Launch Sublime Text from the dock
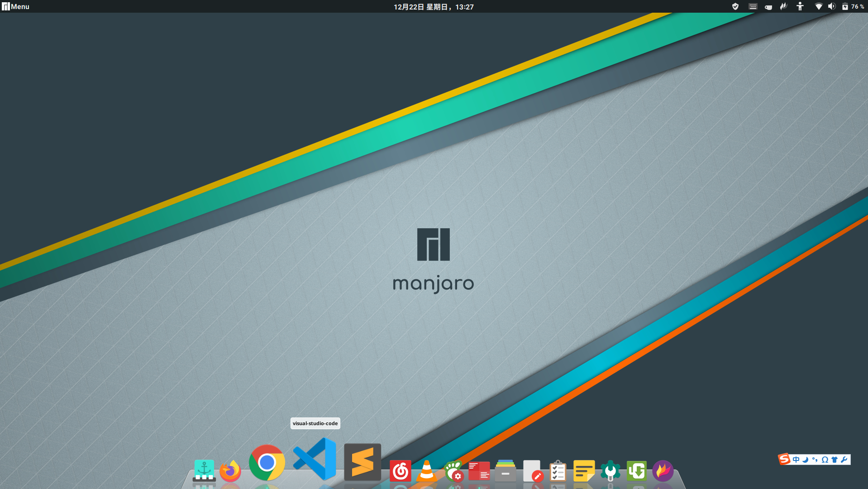The image size is (868, 489). coord(362,462)
